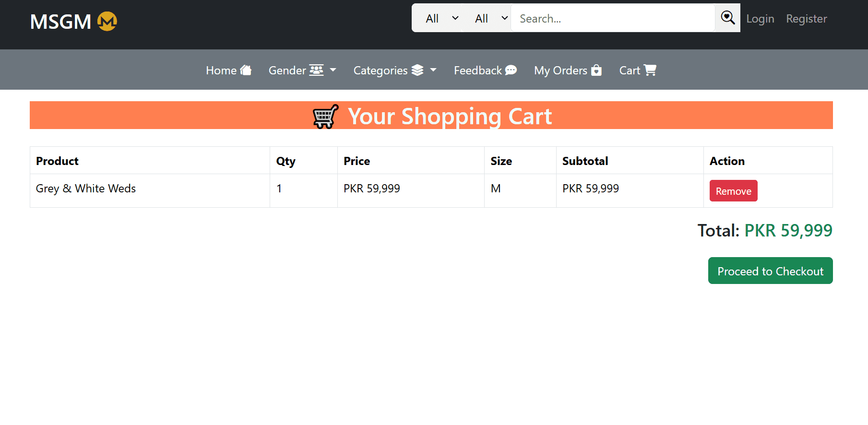
Task: Click the Feedback speech bubble icon
Action: click(x=511, y=70)
